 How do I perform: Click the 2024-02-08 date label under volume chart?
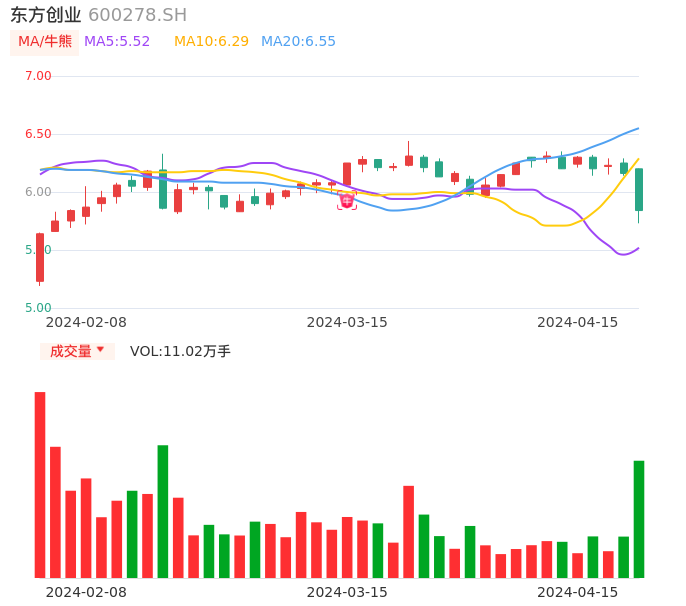[x=86, y=592]
